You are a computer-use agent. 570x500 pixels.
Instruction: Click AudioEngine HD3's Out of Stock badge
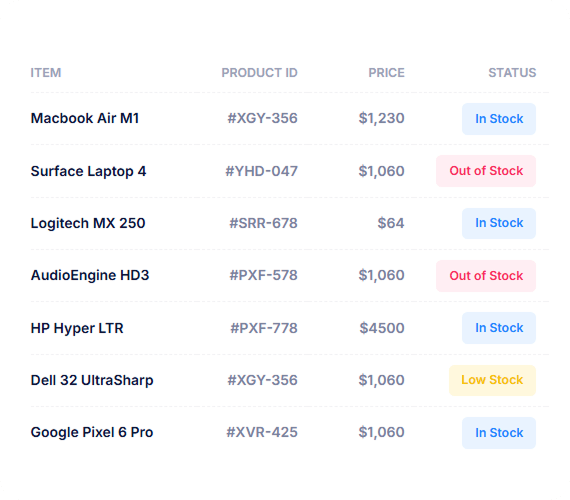click(x=486, y=276)
